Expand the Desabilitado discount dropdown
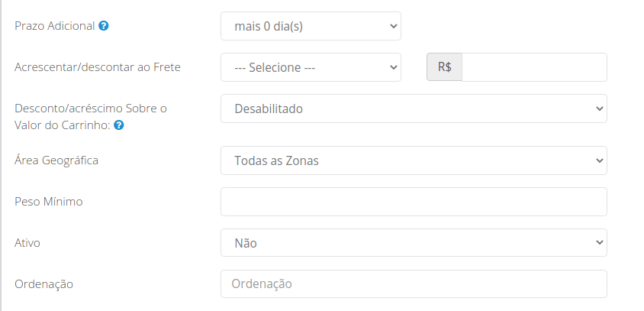The height and width of the screenshot is (311, 644). click(414, 109)
